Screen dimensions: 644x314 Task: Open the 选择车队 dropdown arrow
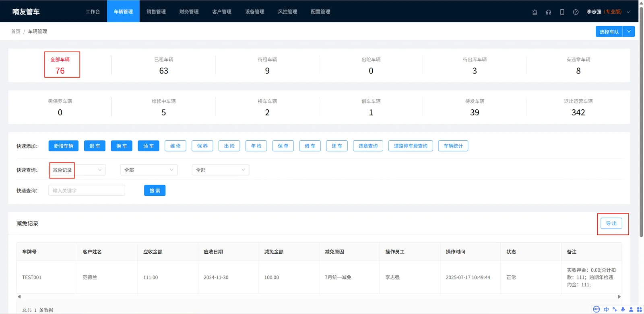pyautogui.click(x=629, y=31)
